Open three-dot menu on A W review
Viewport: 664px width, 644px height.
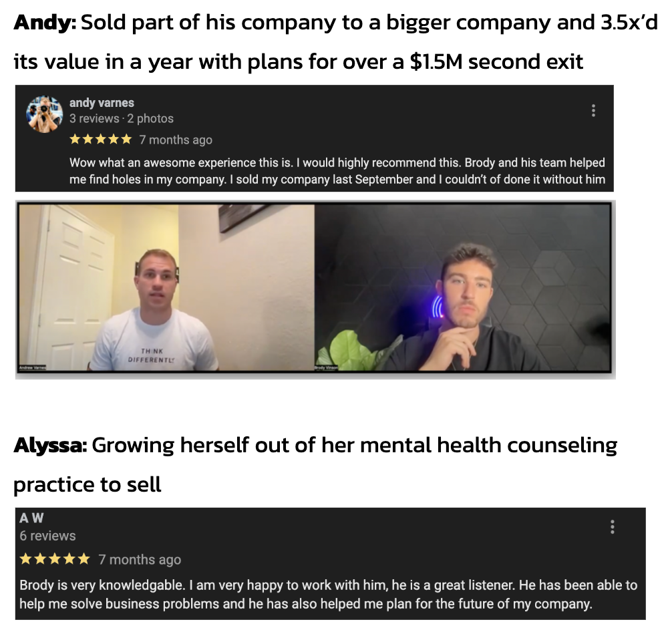coord(612,526)
